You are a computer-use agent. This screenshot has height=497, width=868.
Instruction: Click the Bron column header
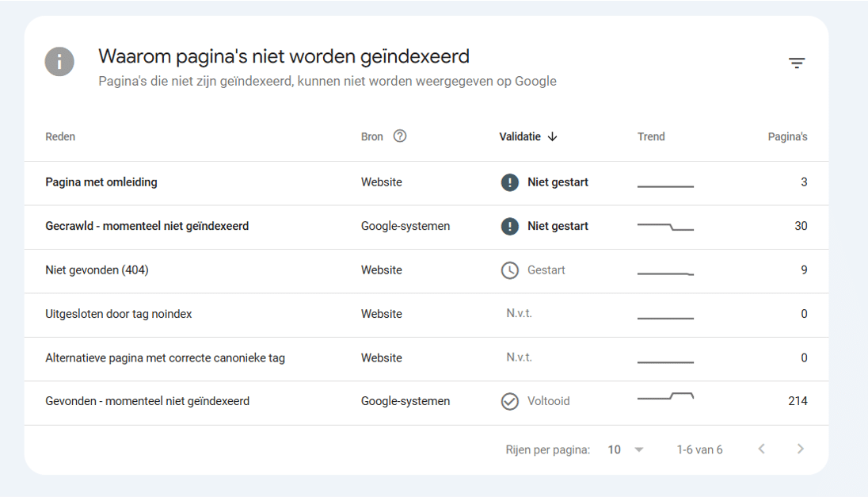(x=372, y=137)
